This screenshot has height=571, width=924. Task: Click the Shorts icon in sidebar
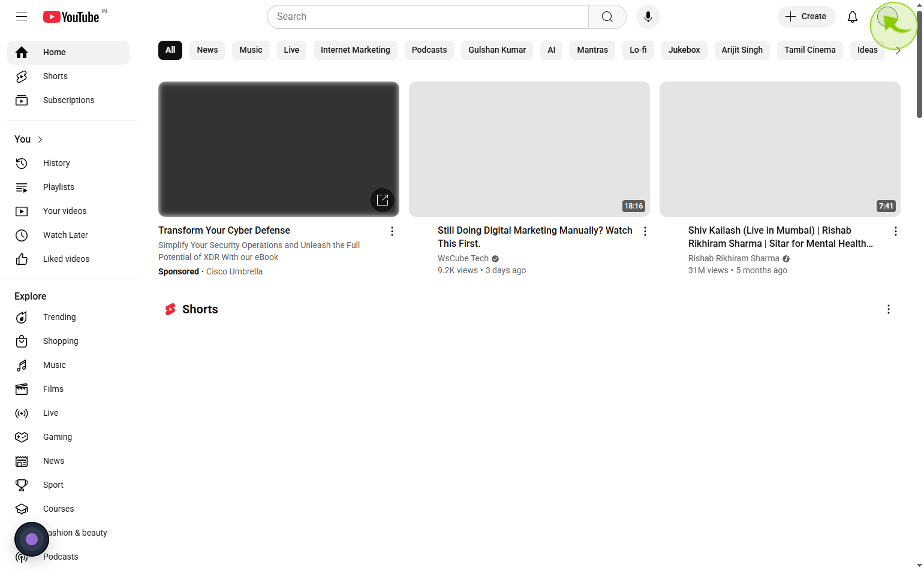coord(22,77)
